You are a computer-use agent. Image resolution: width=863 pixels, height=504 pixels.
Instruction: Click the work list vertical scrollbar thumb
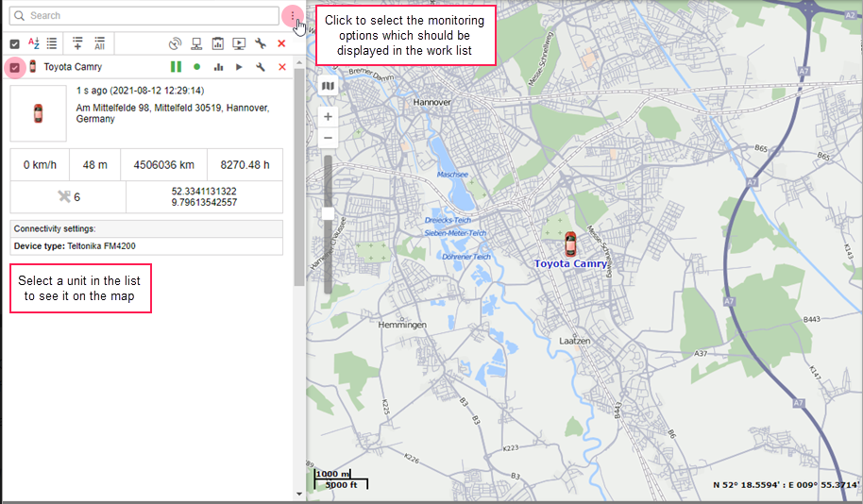[299, 176]
